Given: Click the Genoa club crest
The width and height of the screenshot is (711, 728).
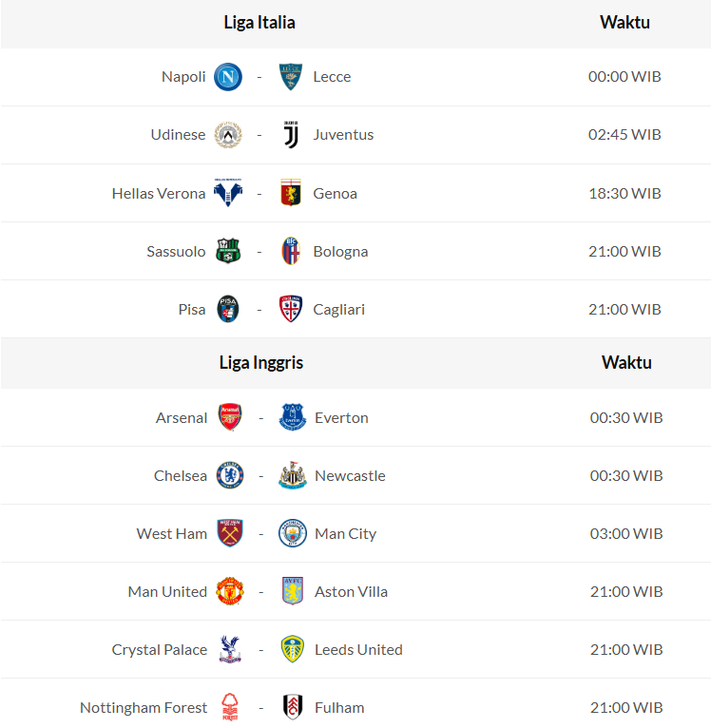Looking at the screenshot, I should 291,194.
